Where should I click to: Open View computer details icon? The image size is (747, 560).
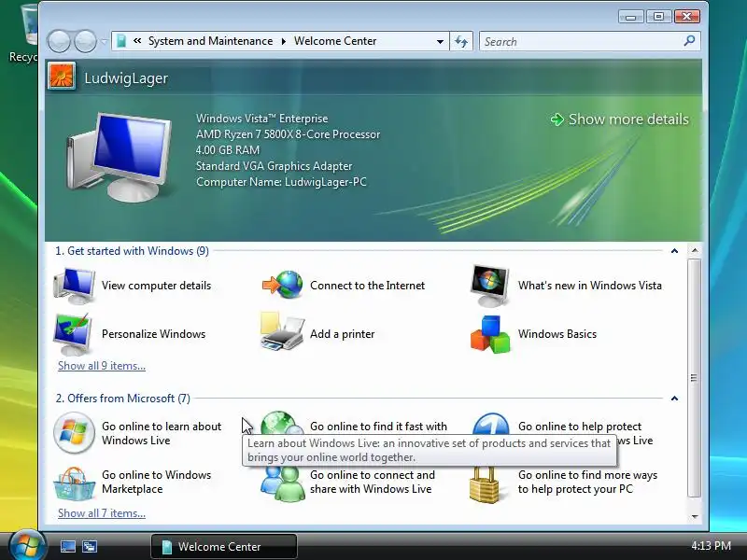(74, 286)
